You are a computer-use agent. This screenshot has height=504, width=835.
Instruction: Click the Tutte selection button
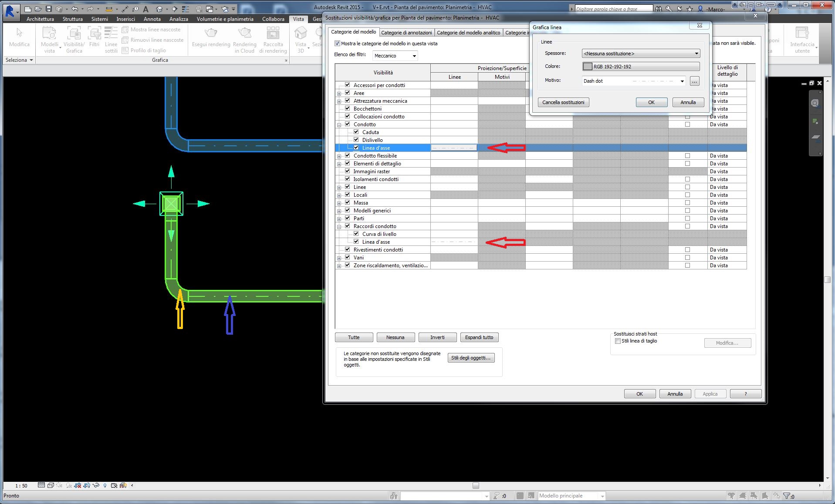354,337
